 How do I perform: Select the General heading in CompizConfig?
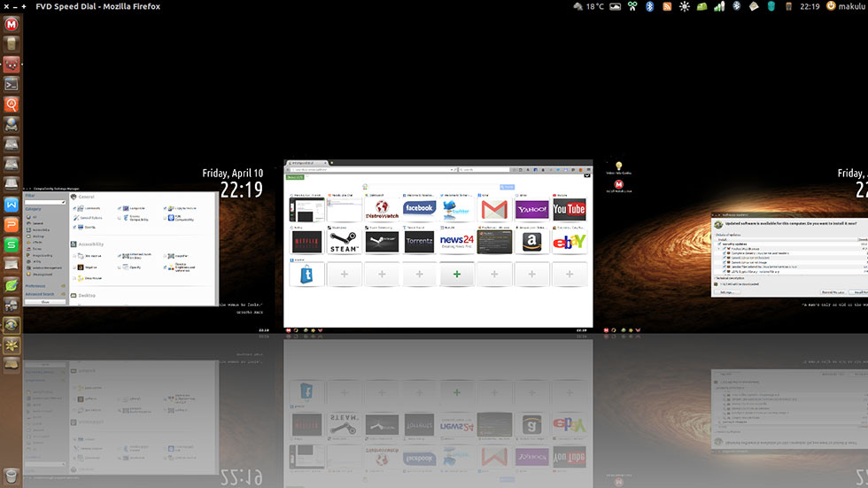pos(87,197)
